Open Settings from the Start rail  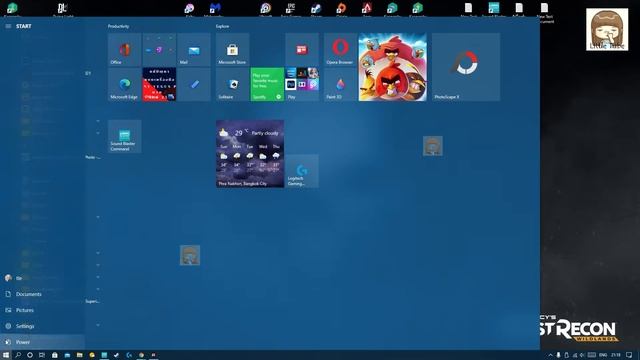(x=42, y=326)
